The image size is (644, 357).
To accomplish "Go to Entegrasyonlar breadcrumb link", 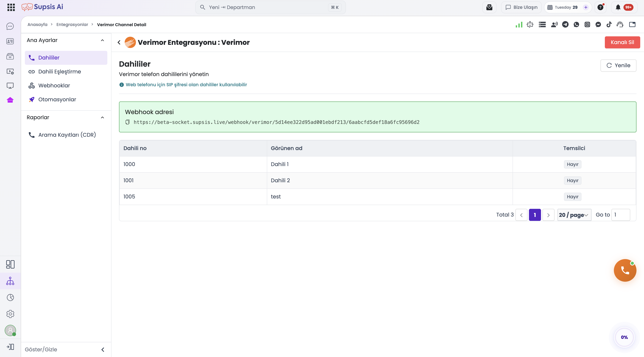I will pos(72,24).
